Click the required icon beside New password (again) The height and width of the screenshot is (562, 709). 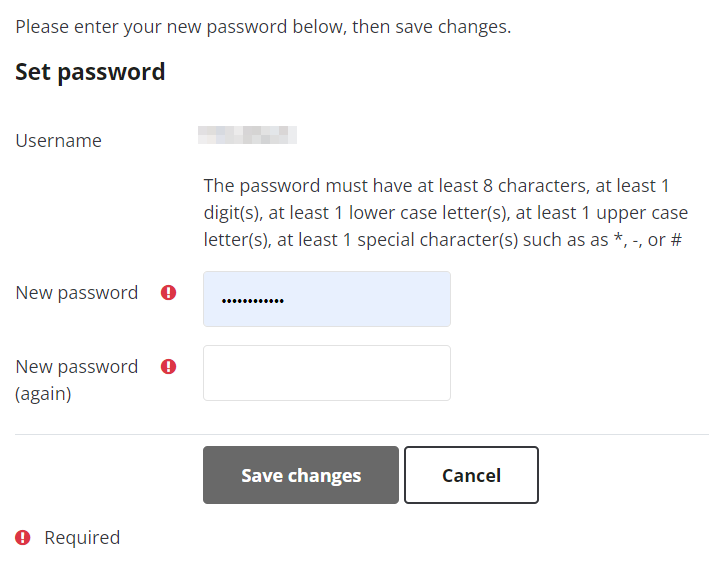pos(168,366)
